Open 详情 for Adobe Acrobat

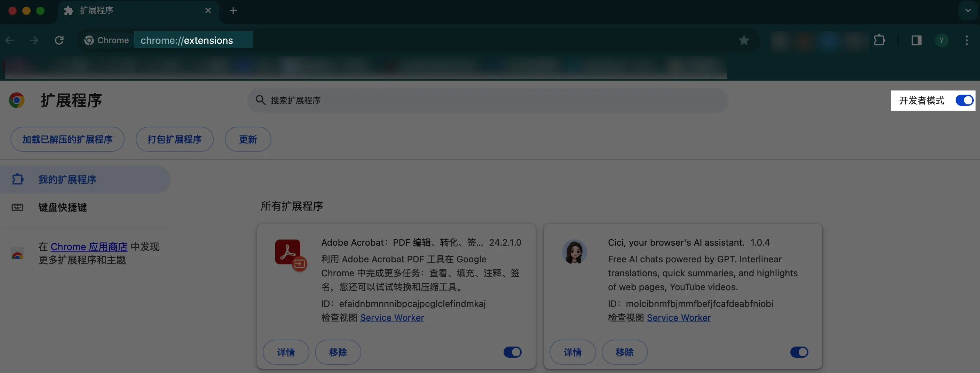(x=286, y=352)
